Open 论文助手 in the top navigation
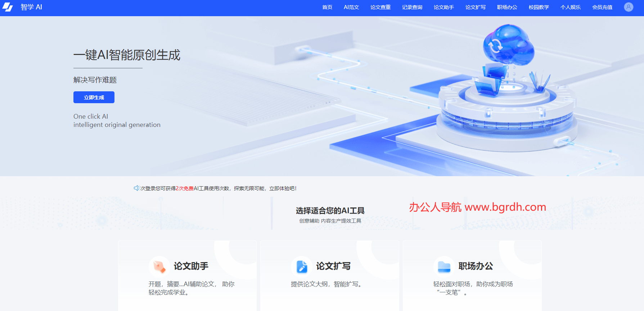644x311 pixels. [x=443, y=7]
